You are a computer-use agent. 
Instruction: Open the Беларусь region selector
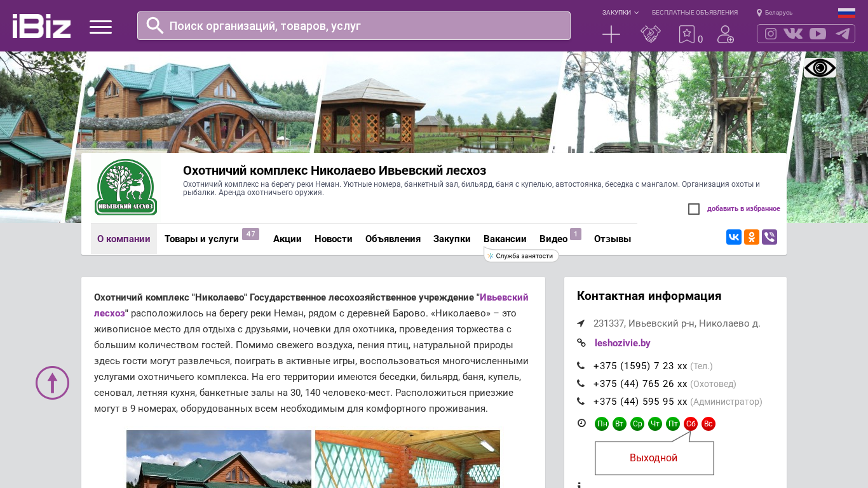[775, 13]
